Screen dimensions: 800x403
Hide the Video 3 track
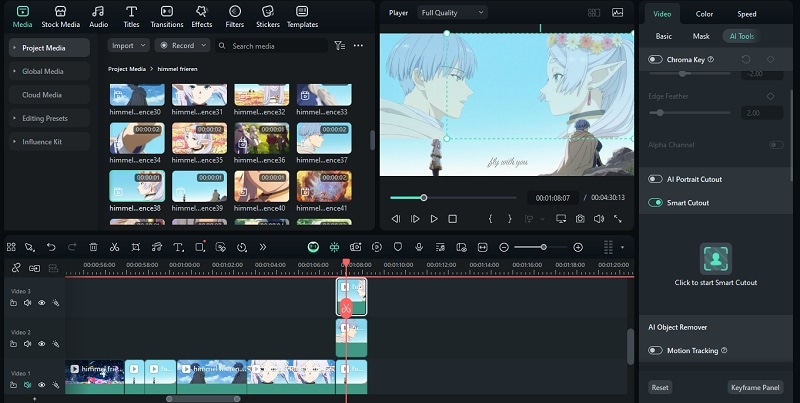(42, 303)
